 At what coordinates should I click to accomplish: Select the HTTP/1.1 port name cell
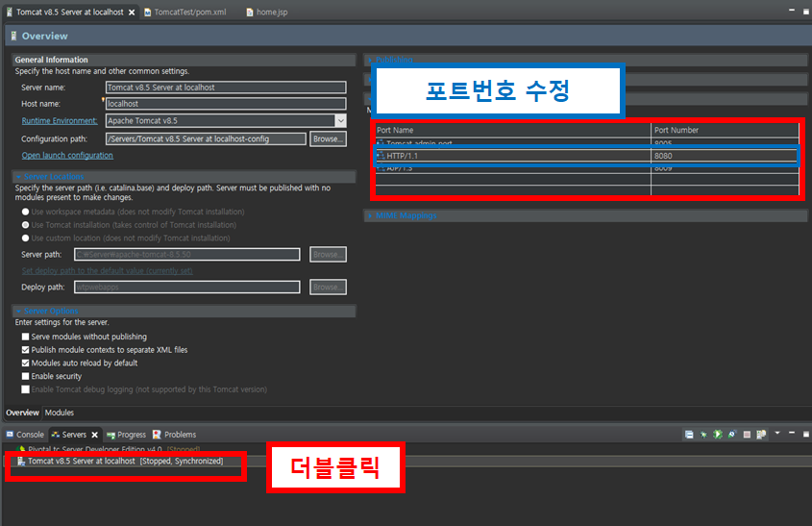[x=513, y=156]
